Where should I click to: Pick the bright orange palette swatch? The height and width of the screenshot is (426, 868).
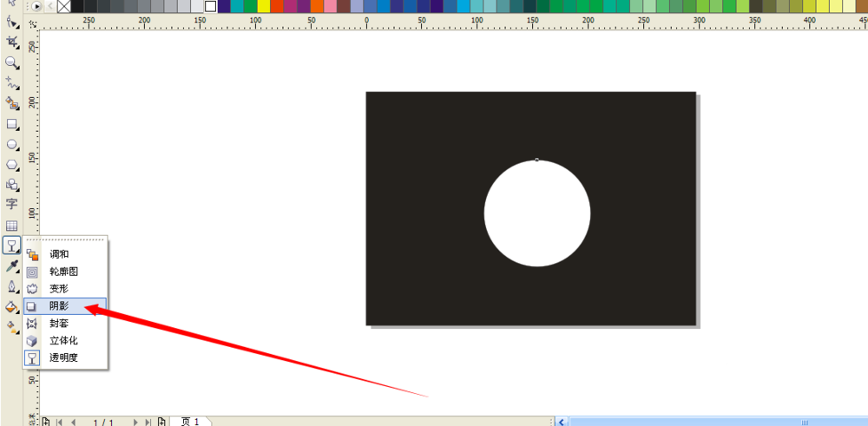pyautogui.click(x=317, y=7)
